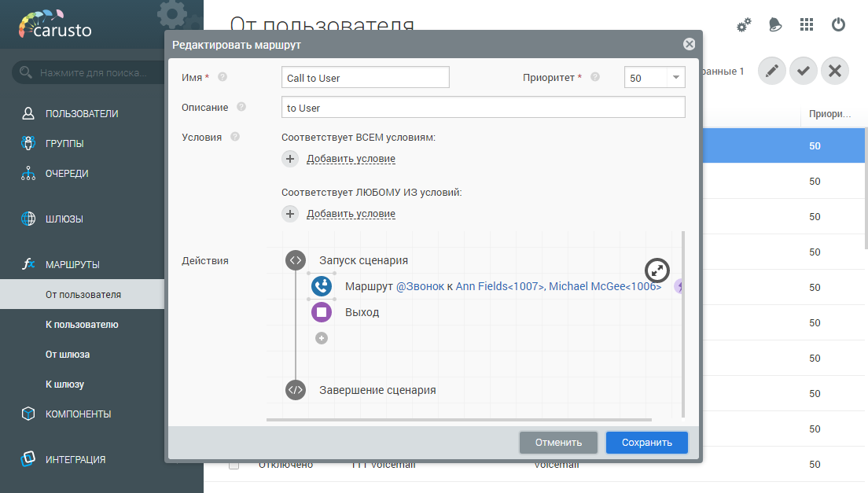
Task: Click the ШЛЮЗЫ globe icon
Action: 28,219
